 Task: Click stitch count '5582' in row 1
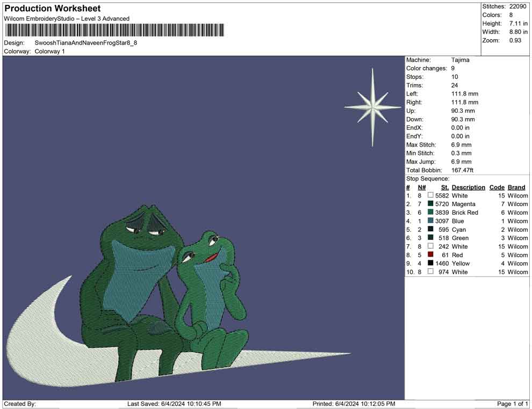[x=442, y=195]
